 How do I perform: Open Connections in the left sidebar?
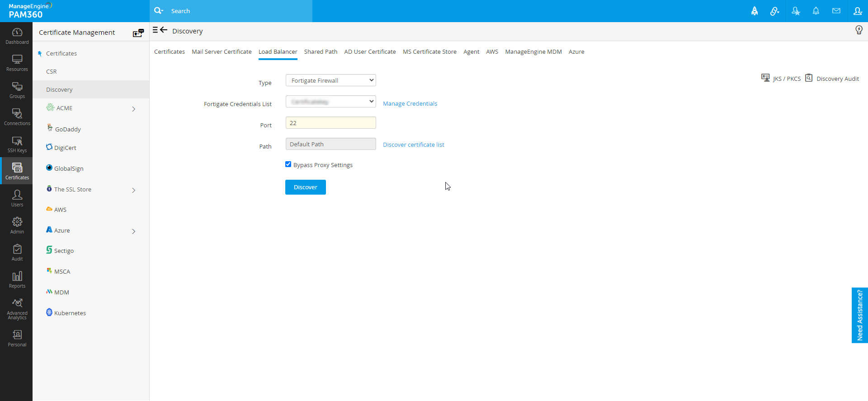(x=17, y=117)
